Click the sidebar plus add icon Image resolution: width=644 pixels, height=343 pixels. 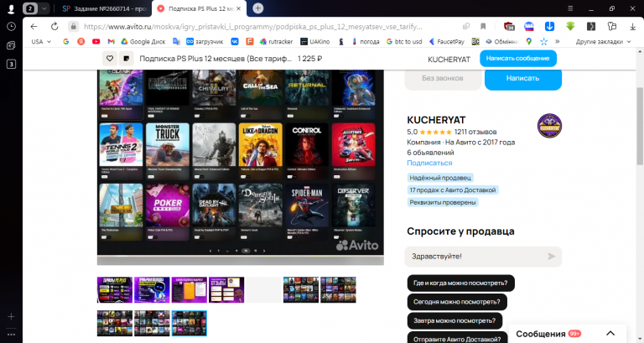tap(11, 316)
